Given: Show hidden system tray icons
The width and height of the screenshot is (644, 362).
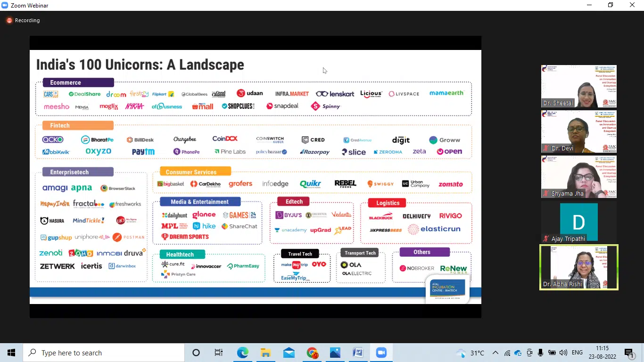Looking at the screenshot, I should point(495,353).
